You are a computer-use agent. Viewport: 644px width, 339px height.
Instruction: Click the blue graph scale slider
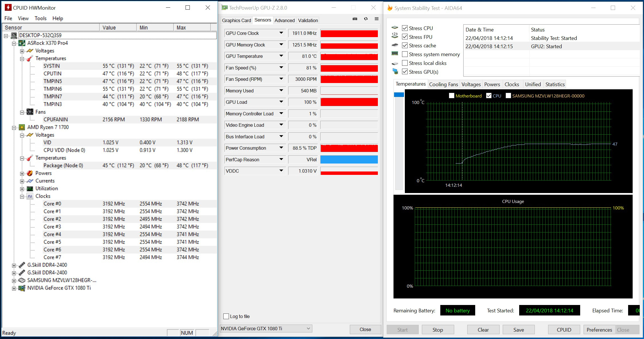point(399,95)
